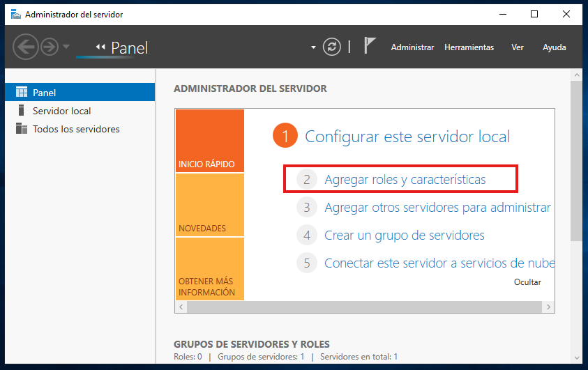
Task: Open navigation history dropdown beside forward arrow
Action: (66, 47)
